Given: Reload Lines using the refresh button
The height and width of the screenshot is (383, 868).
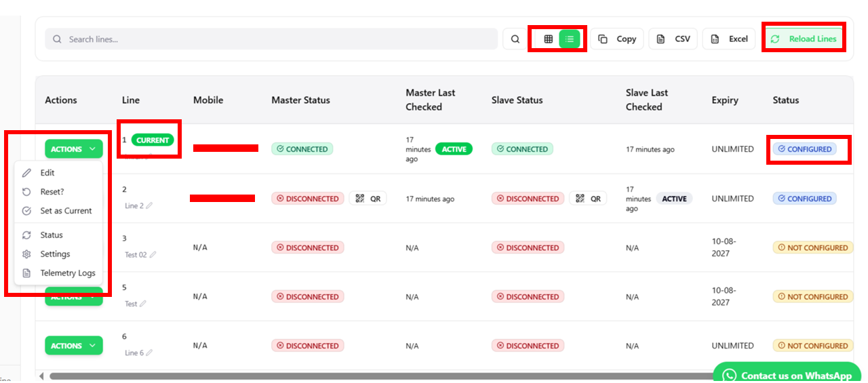Looking at the screenshot, I should coord(804,39).
